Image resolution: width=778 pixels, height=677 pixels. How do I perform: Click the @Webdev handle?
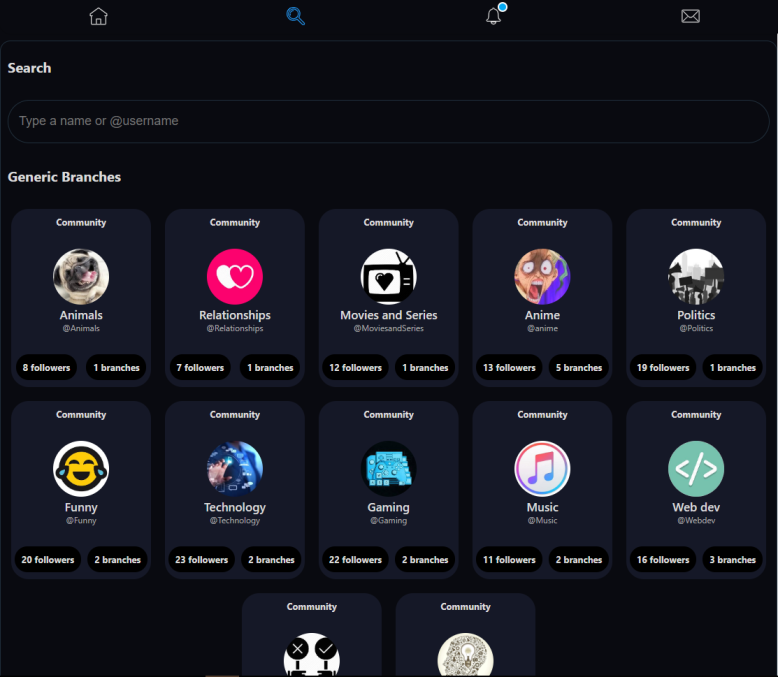click(696, 521)
